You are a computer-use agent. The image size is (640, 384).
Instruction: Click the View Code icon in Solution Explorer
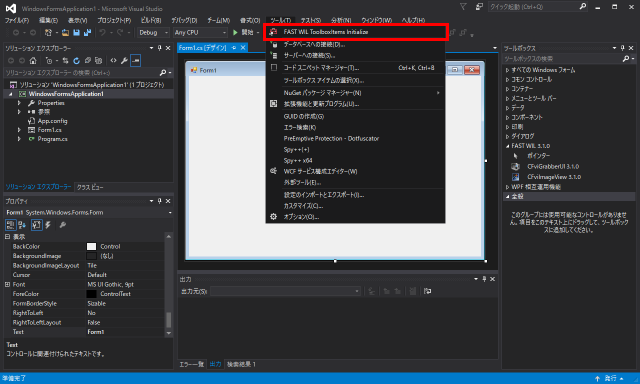coord(113,60)
